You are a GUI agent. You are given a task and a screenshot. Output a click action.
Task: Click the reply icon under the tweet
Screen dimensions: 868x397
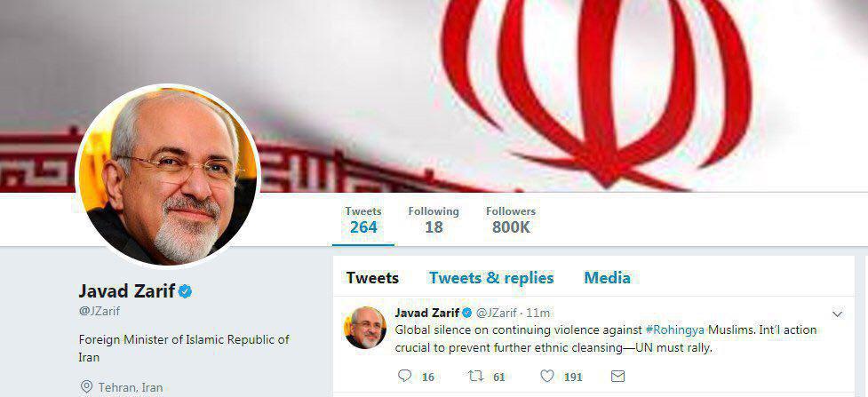[x=404, y=376]
